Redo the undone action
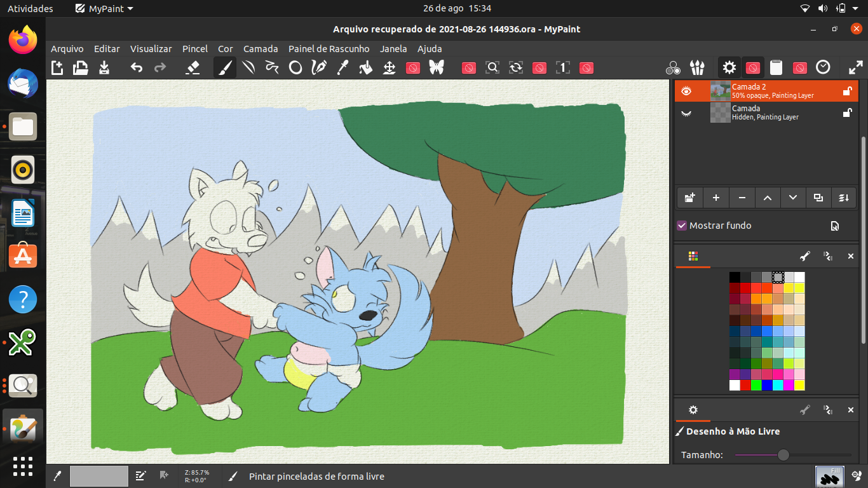Viewport: 868px width, 488px height. pyautogui.click(x=160, y=67)
